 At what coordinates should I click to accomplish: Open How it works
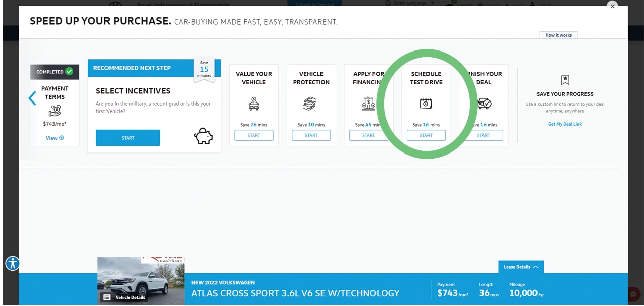click(558, 35)
